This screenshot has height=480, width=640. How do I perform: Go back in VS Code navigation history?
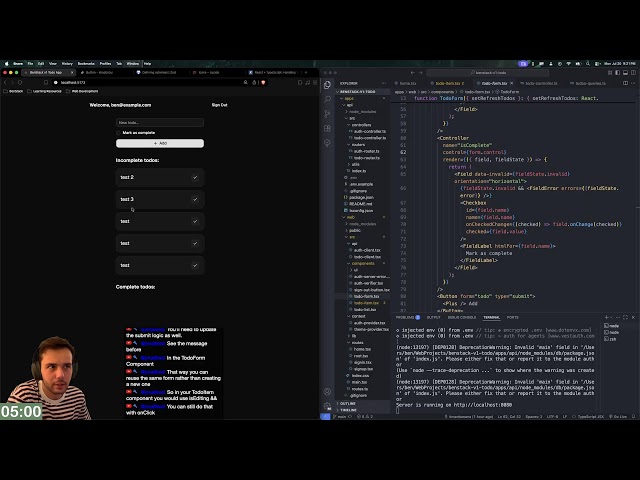[x=413, y=73]
